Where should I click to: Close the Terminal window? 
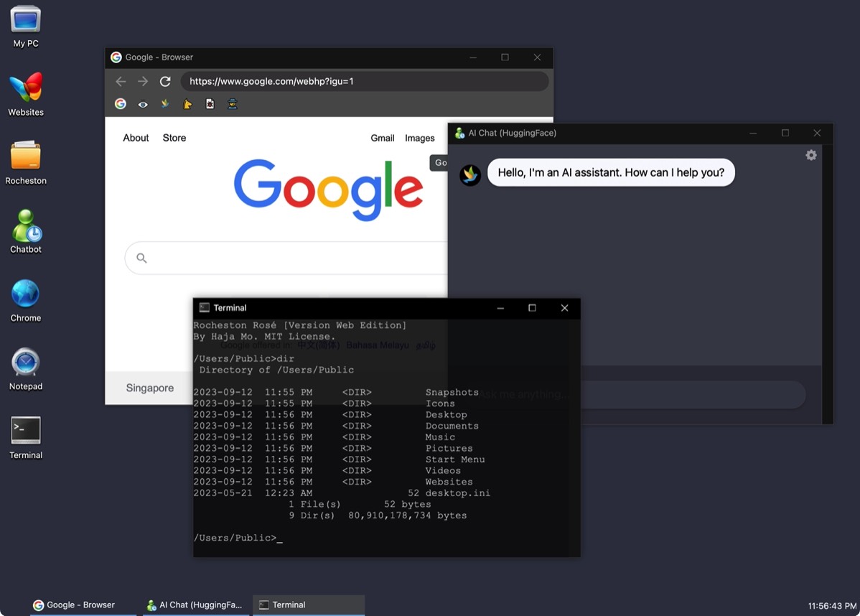564,308
